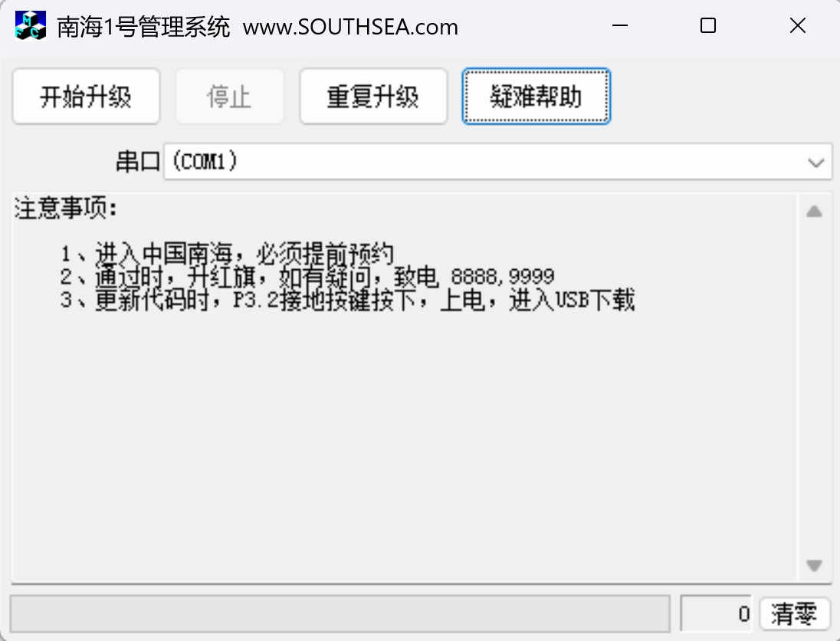This screenshot has height=641, width=840.
Task: Click the line about 进入中国南海必须提前预约
Action: click(x=227, y=254)
